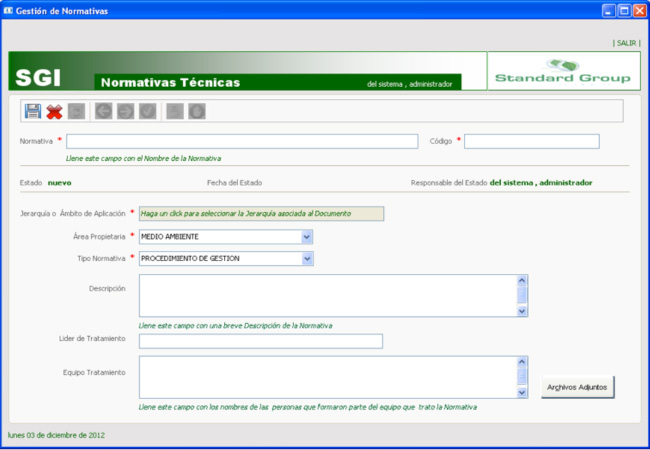Click the Equipo Tratamiento text area
This screenshot has width=650, height=450.
point(327,377)
